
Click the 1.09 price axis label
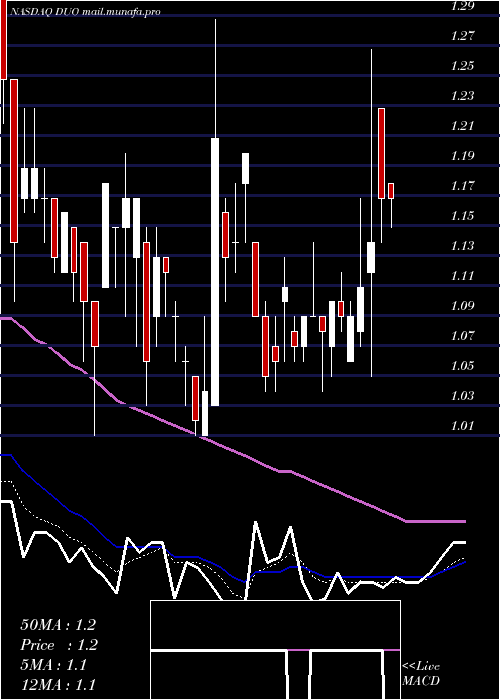pos(462,306)
